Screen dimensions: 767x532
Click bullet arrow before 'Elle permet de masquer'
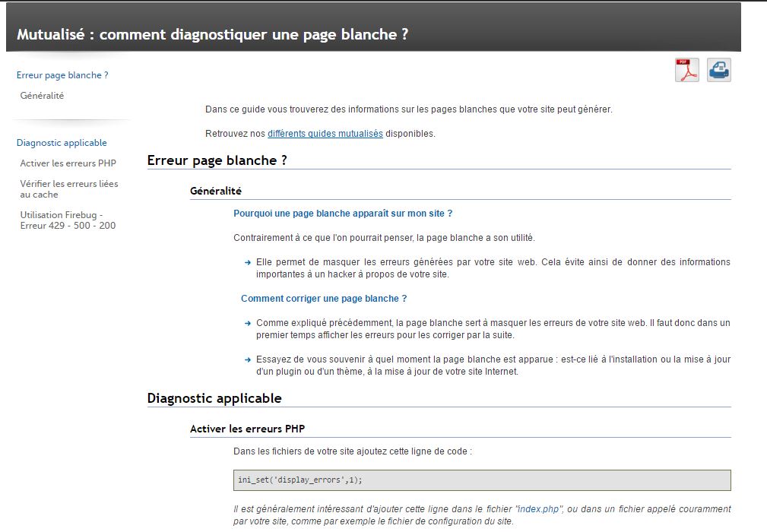click(x=248, y=262)
